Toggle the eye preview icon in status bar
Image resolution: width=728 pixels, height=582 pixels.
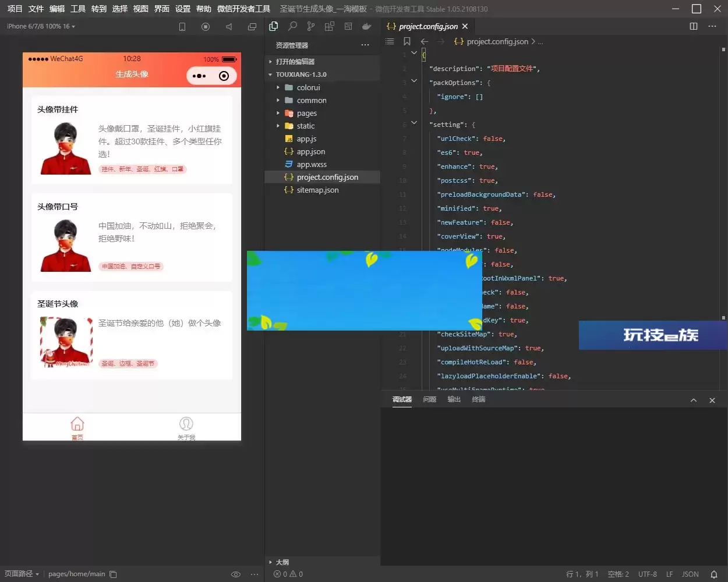(x=236, y=574)
